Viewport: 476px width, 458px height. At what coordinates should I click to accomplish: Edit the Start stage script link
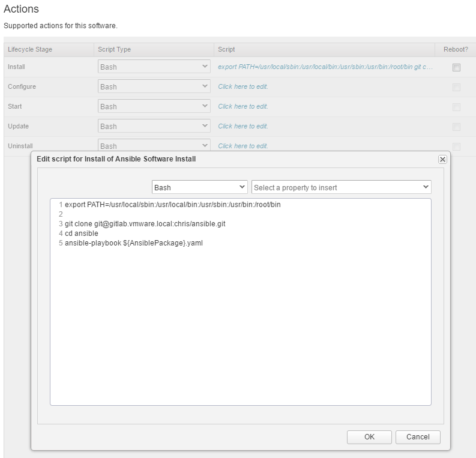(243, 107)
